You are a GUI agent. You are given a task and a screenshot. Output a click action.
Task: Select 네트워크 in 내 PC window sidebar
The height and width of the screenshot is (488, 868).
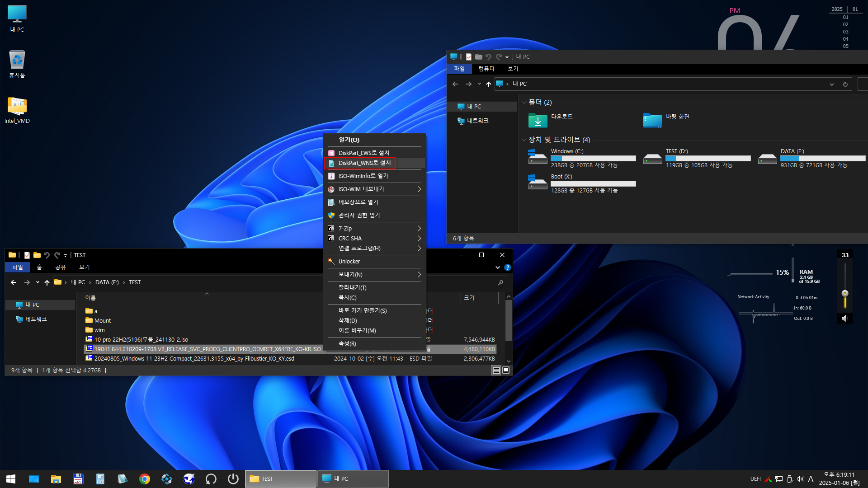tap(478, 121)
